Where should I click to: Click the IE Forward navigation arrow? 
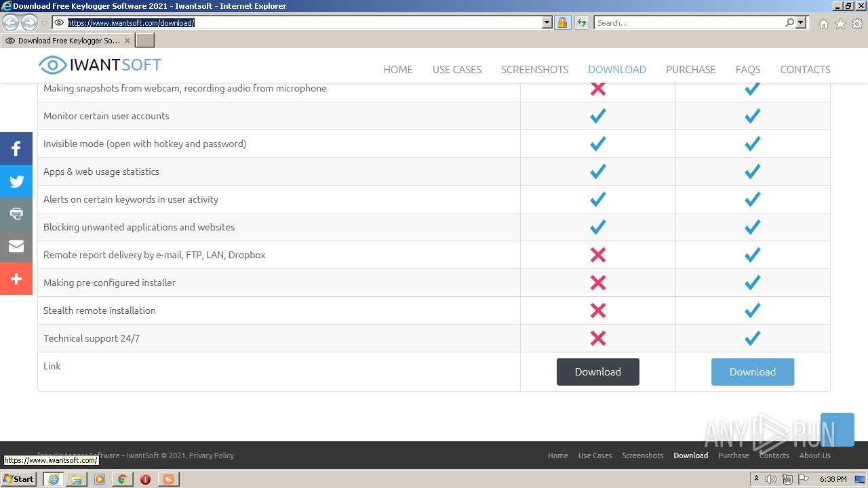tap(29, 23)
